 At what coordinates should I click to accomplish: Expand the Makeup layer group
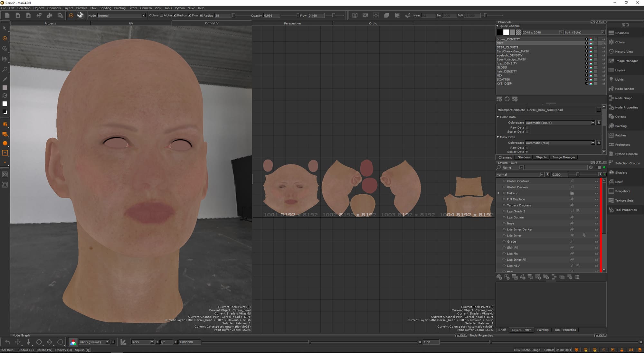point(499,193)
